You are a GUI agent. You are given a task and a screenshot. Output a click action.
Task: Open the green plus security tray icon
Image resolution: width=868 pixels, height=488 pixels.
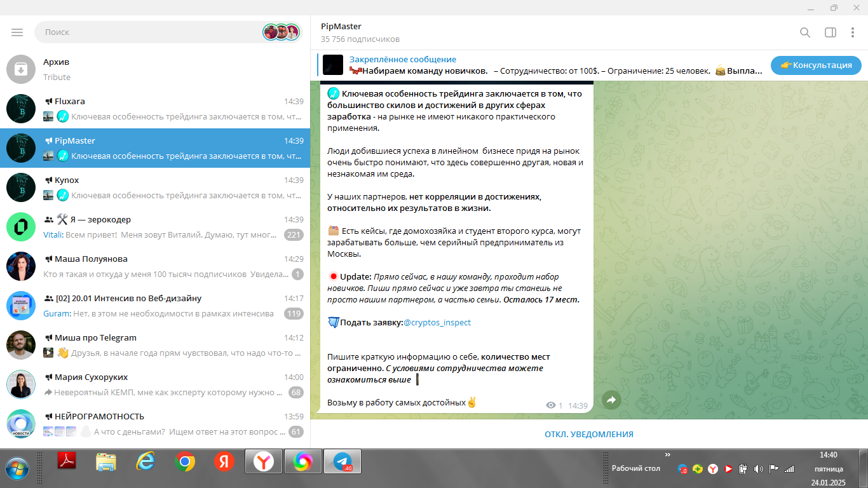coord(698,469)
